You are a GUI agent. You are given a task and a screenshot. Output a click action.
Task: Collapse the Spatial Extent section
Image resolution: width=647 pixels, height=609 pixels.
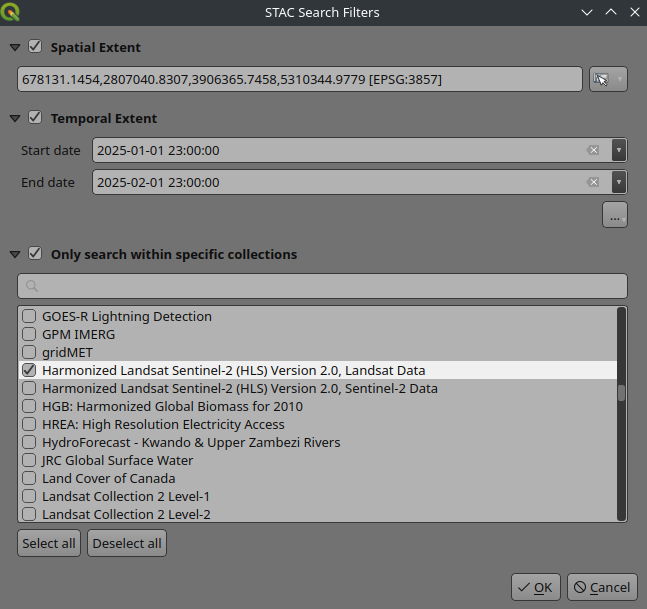(15, 47)
